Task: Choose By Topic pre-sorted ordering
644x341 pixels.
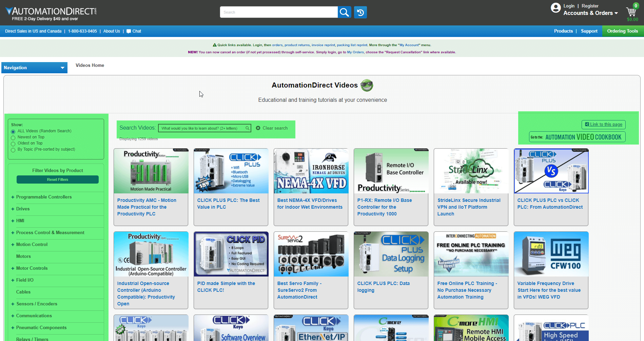Action: point(13,149)
